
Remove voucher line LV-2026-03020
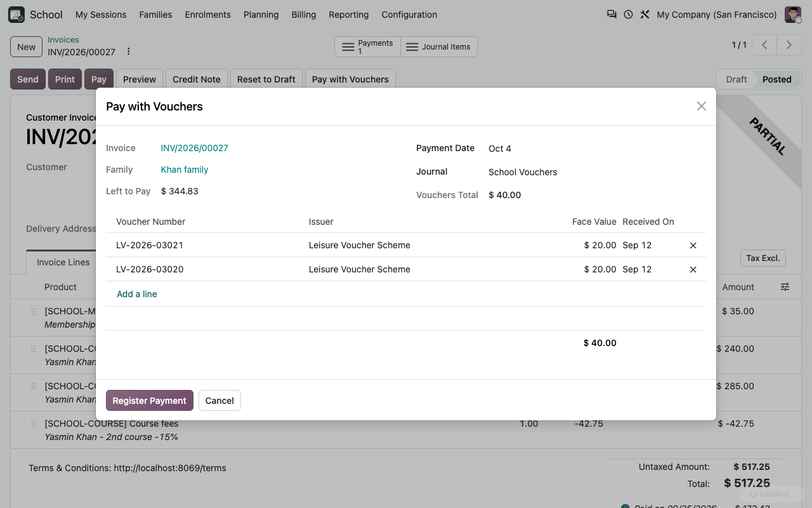(x=693, y=269)
